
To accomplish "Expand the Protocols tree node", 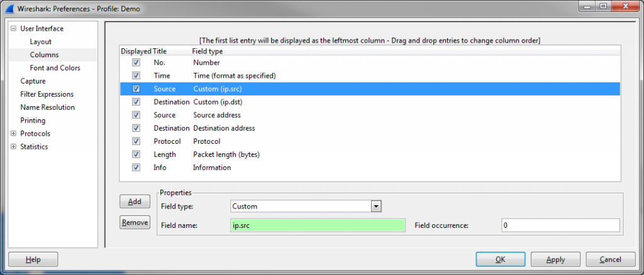I will point(14,134).
